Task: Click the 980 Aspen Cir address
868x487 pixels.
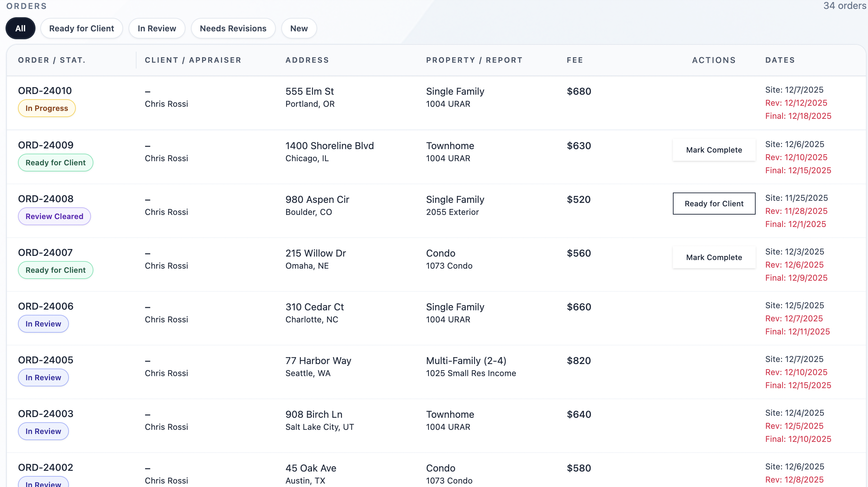Action: click(317, 199)
